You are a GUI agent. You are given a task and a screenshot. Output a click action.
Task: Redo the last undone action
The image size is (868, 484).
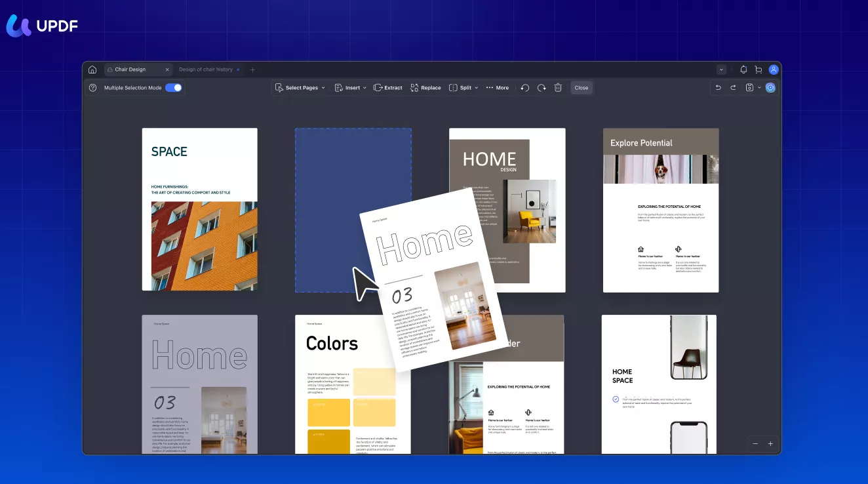pos(733,88)
